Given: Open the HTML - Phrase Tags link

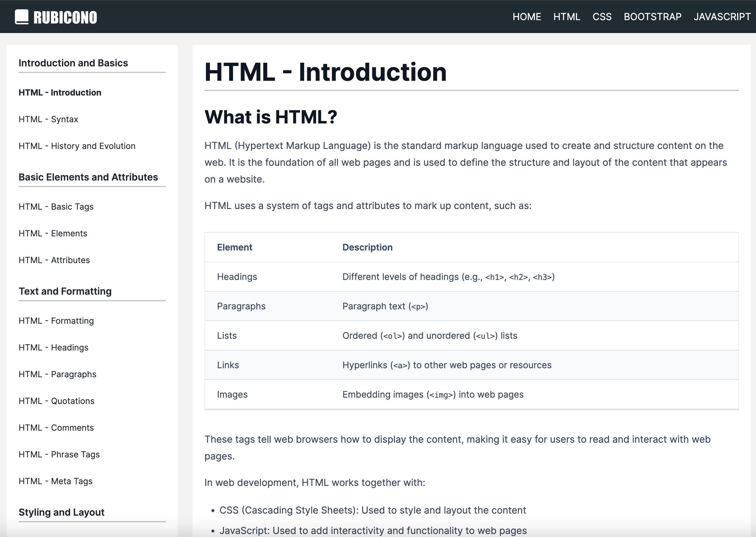Looking at the screenshot, I should pyautogui.click(x=59, y=455).
